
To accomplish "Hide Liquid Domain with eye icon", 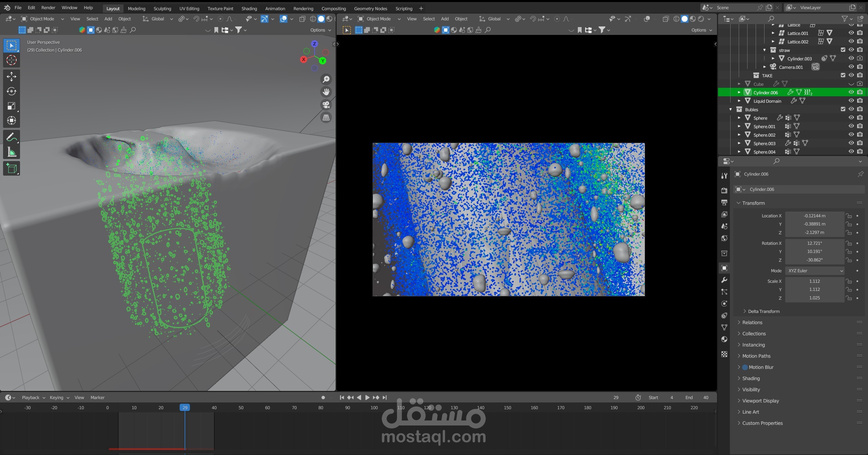I will [851, 101].
